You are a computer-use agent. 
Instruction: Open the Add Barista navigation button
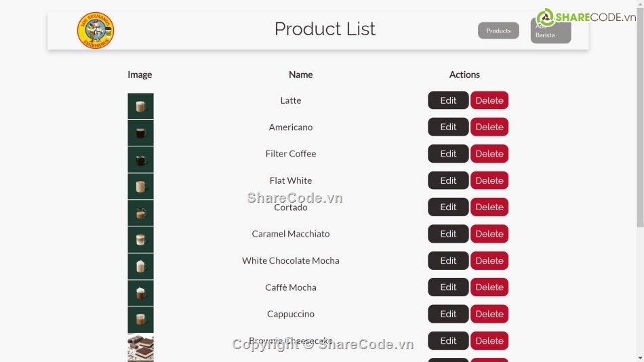click(550, 31)
